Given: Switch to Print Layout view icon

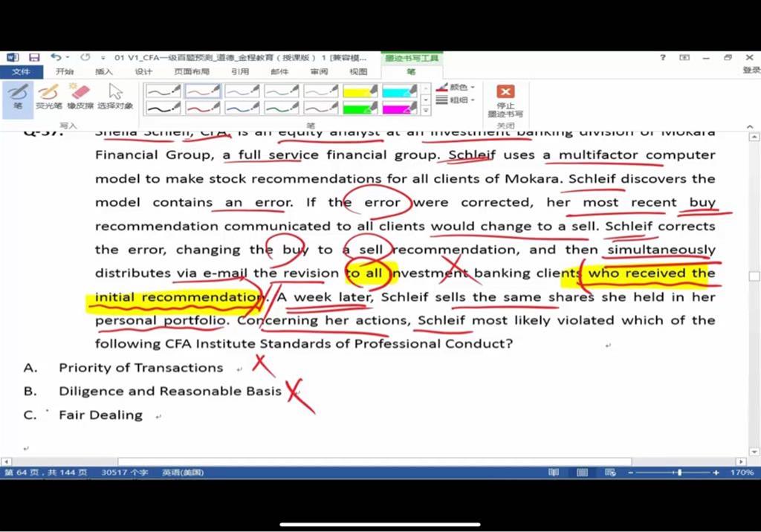Looking at the screenshot, I should (x=582, y=473).
